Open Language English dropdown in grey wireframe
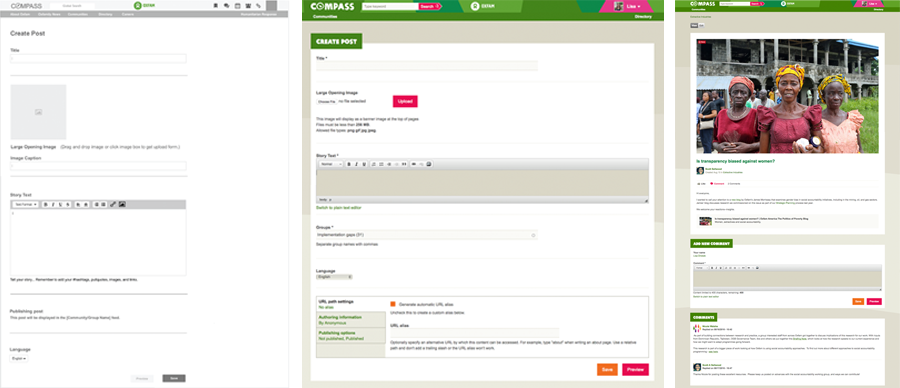 click(19, 358)
